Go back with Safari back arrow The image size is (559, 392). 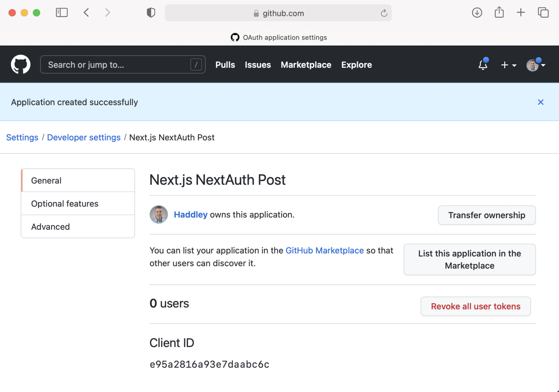86,13
